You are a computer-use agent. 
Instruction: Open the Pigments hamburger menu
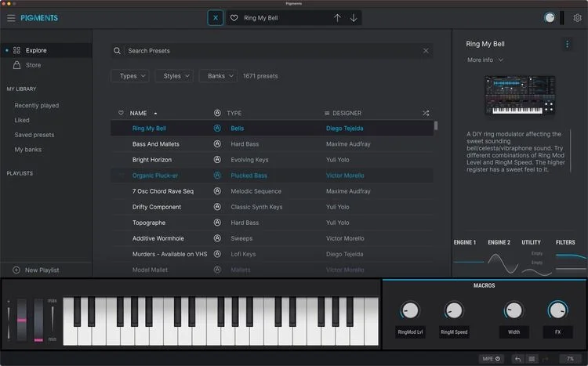pyautogui.click(x=11, y=18)
